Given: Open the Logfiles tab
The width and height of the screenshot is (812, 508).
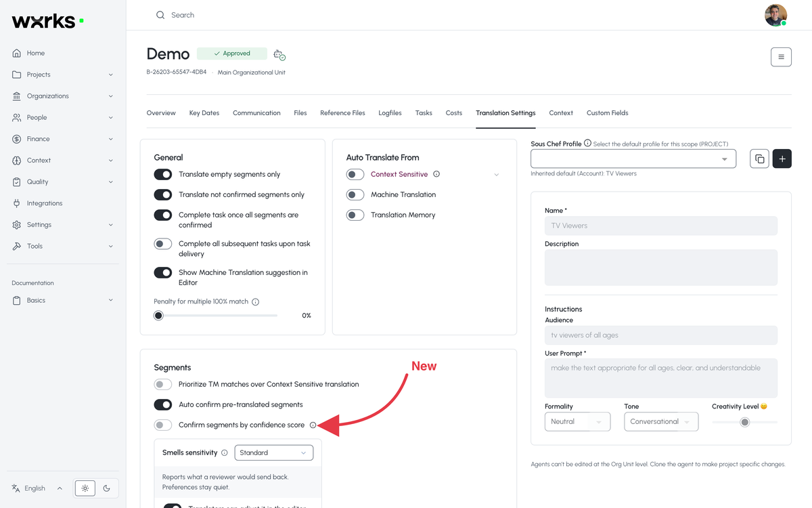Looking at the screenshot, I should point(390,113).
